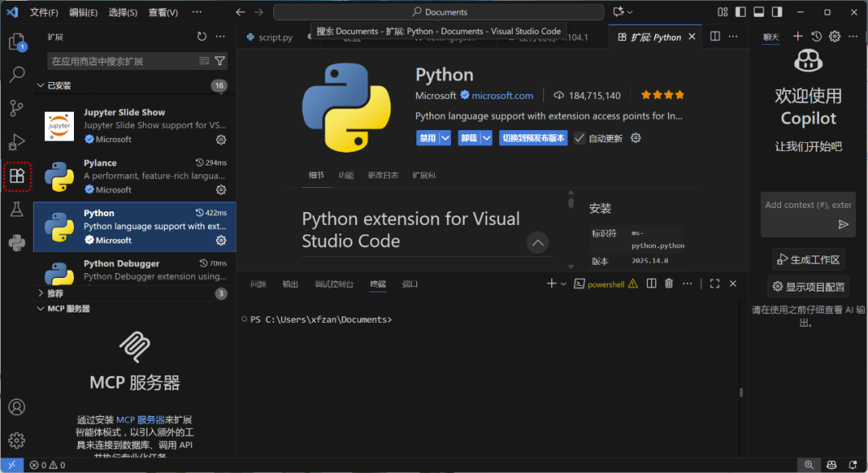
Task: Open MCP 服务器 link in description
Action: tap(140, 420)
